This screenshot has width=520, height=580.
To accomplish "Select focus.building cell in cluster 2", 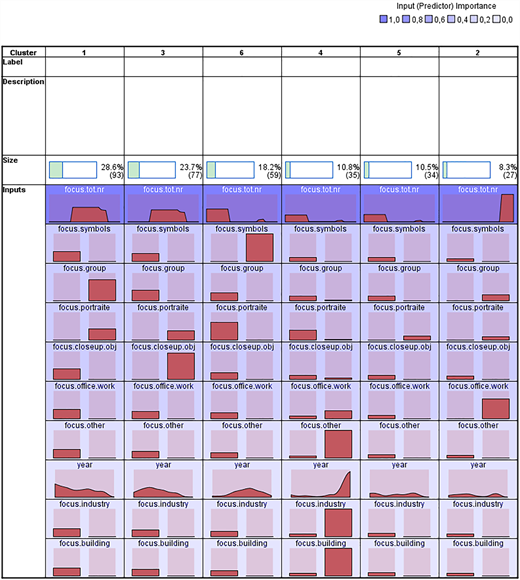I will pyautogui.click(x=478, y=558).
